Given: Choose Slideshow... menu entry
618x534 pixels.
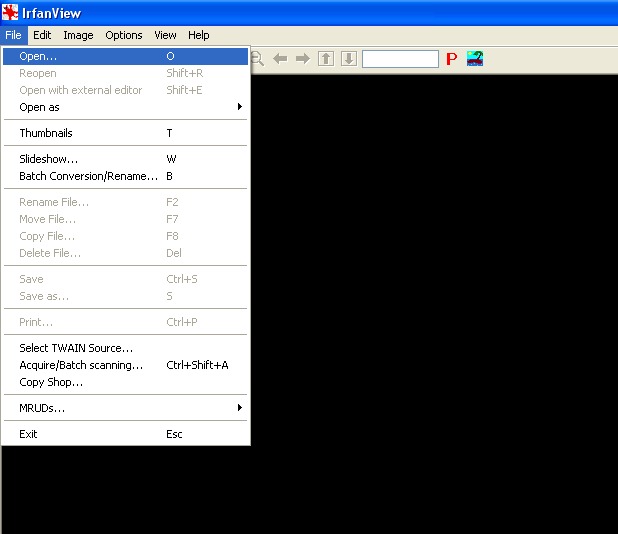Looking at the screenshot, I should point(125,159).
